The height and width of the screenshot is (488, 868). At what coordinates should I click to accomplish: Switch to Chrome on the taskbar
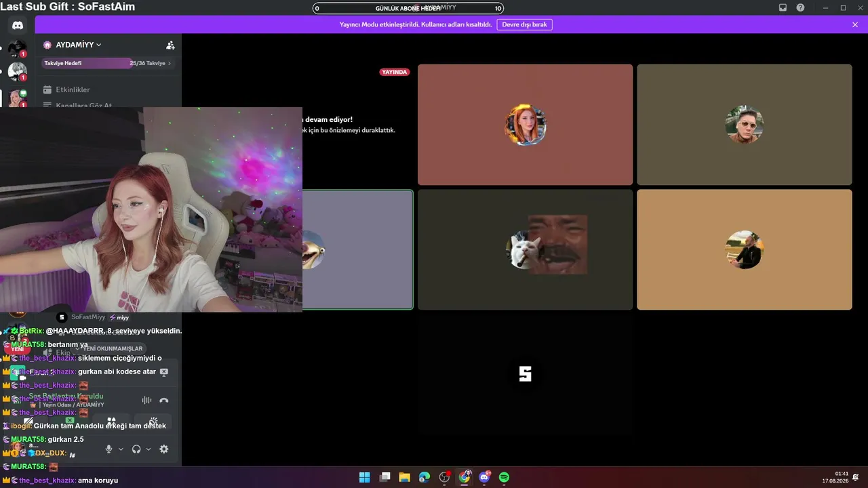click(x=465, y=477)
